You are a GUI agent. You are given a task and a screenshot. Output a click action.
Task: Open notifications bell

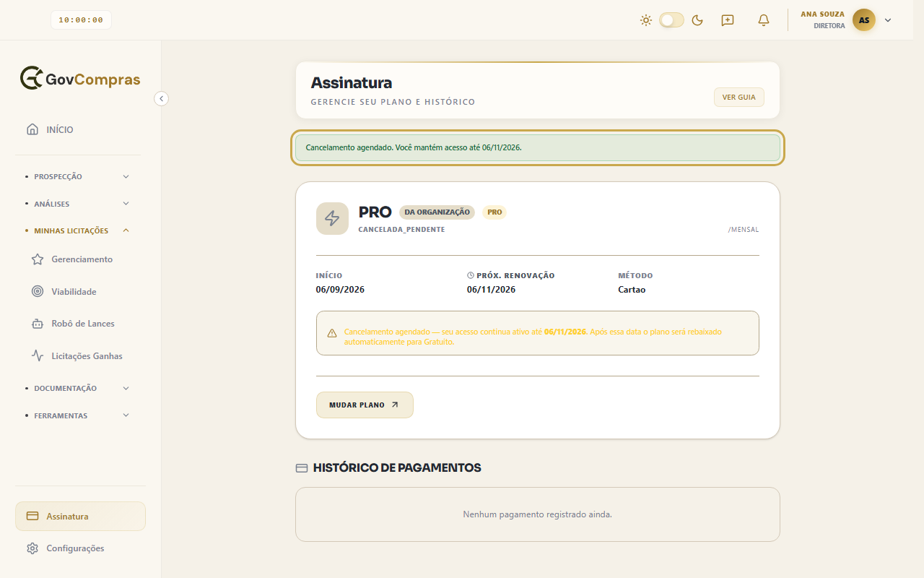(764, 20)
